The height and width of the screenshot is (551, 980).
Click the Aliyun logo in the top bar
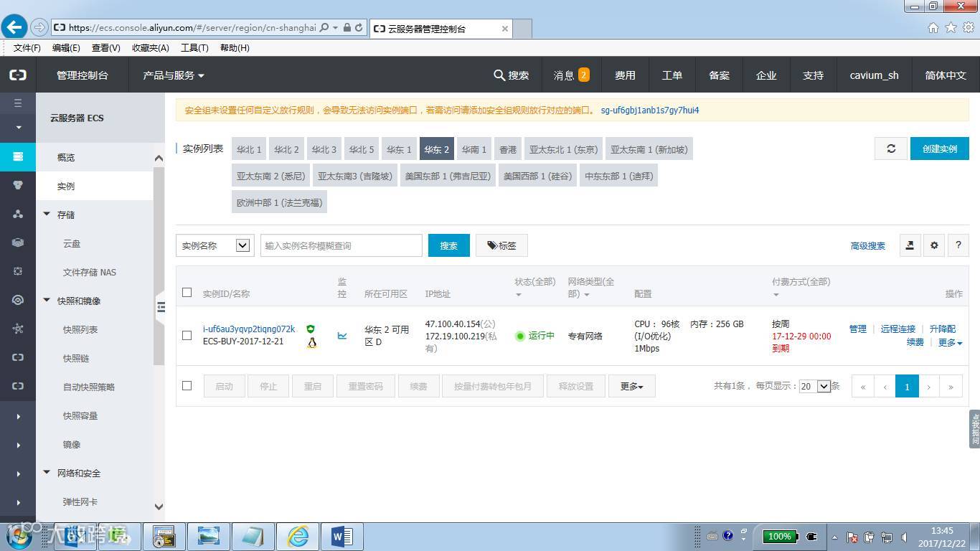(18, 75)
